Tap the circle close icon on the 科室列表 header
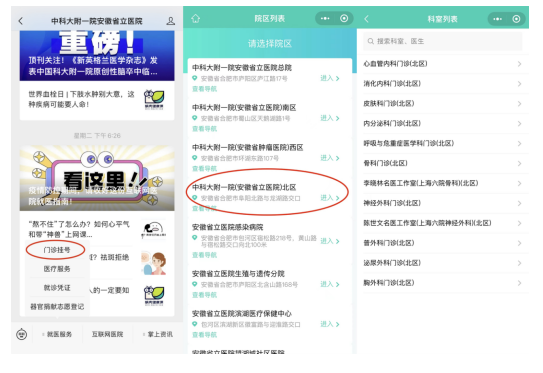 coord(516,19)
